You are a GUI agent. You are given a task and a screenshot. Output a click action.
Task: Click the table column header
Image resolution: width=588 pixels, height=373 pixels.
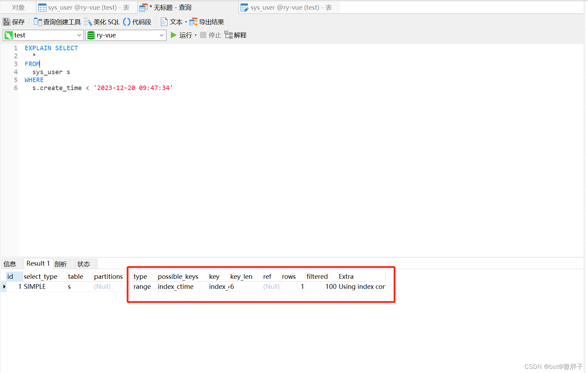point(80,276)
